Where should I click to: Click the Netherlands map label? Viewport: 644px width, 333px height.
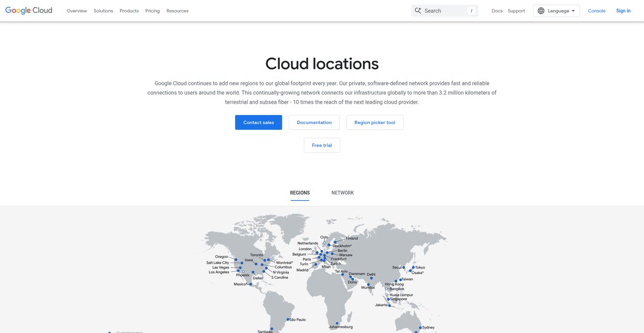pos(308,243)
